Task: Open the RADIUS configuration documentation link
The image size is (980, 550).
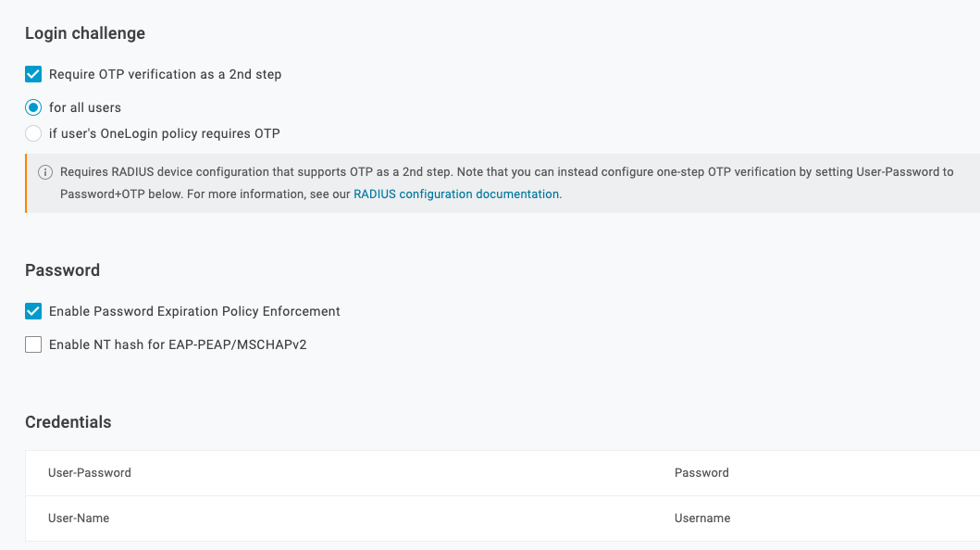Action: click(x=456, y=194)
